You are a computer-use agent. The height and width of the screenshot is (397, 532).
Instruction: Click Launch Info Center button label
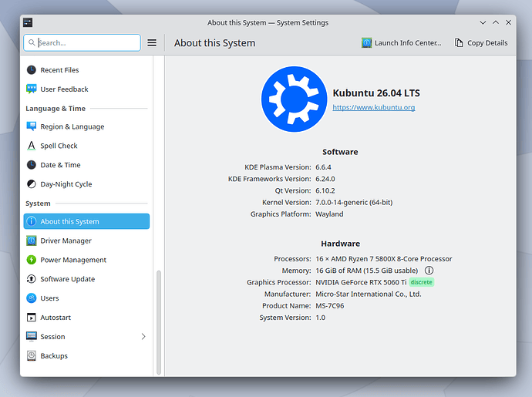point(408,42)
